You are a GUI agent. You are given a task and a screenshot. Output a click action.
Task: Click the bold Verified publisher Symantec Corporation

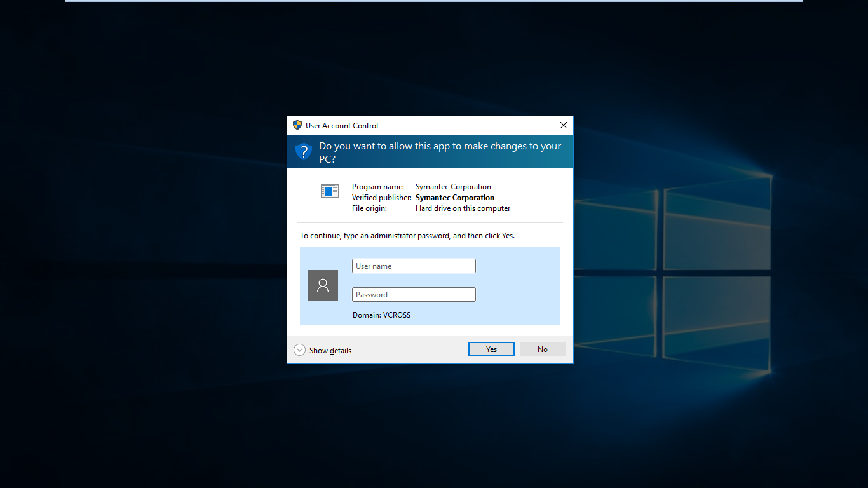pos(454,198)
